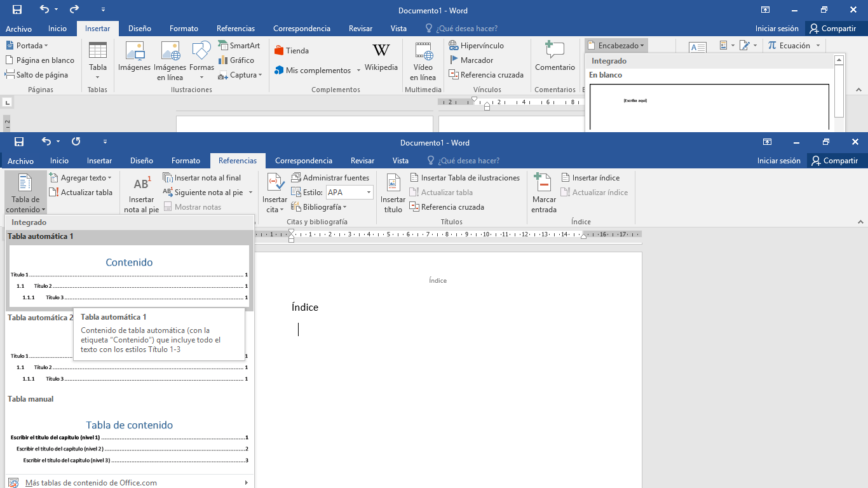Screen dimensions: 868x488
Task: Click Gráfico in the upper window ribbon
Action: point(236,60)
